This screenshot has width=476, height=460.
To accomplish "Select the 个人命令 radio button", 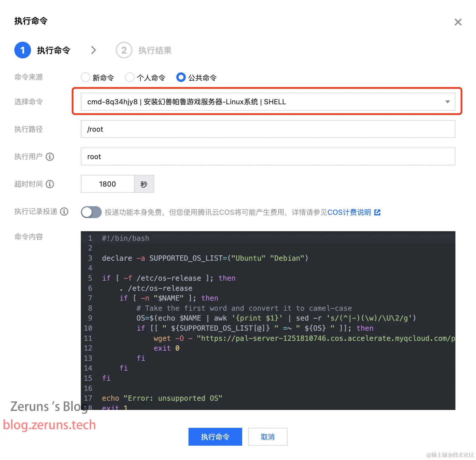I will 130,77.
